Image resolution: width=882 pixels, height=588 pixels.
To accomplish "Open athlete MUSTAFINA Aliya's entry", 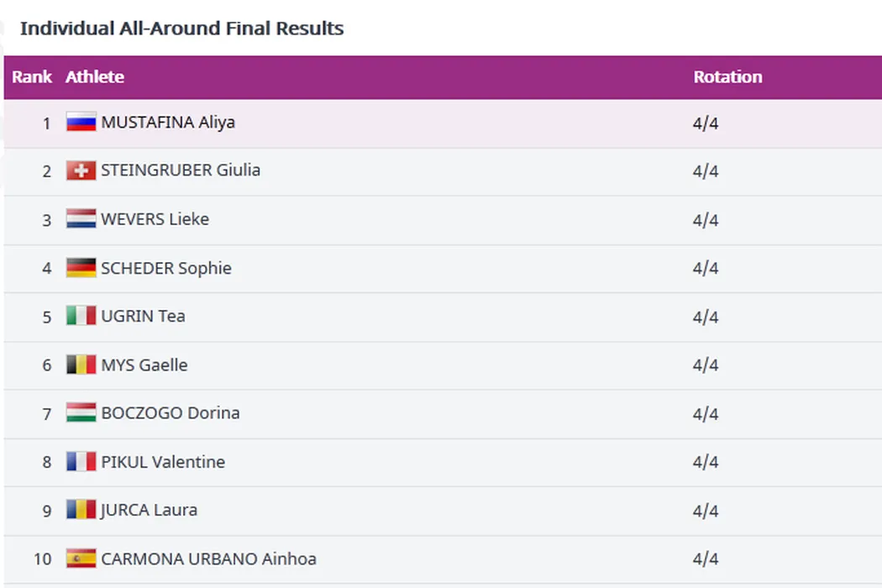I will point(168,123).
